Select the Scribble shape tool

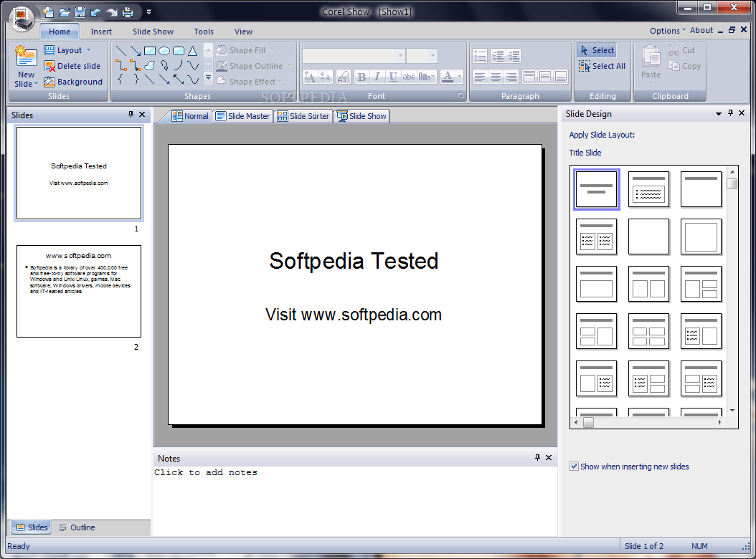tap(164, 64)
